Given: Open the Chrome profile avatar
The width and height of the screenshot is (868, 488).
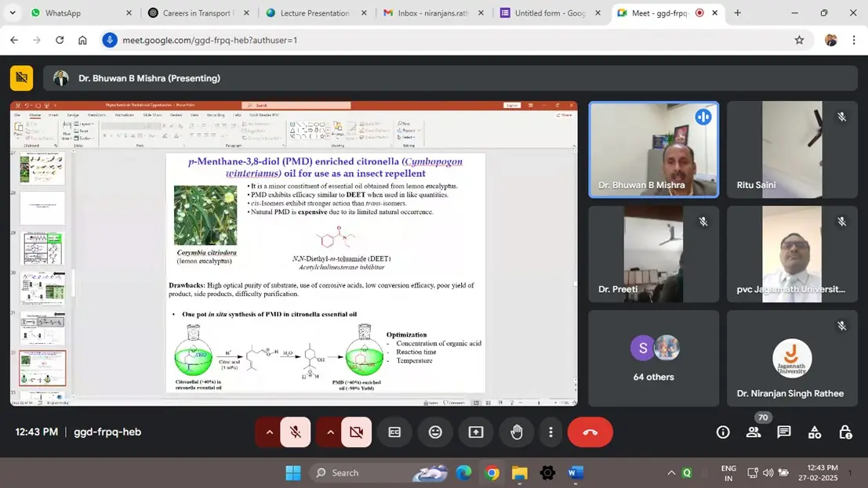Looking at the screenshot, I should (831, 40).
